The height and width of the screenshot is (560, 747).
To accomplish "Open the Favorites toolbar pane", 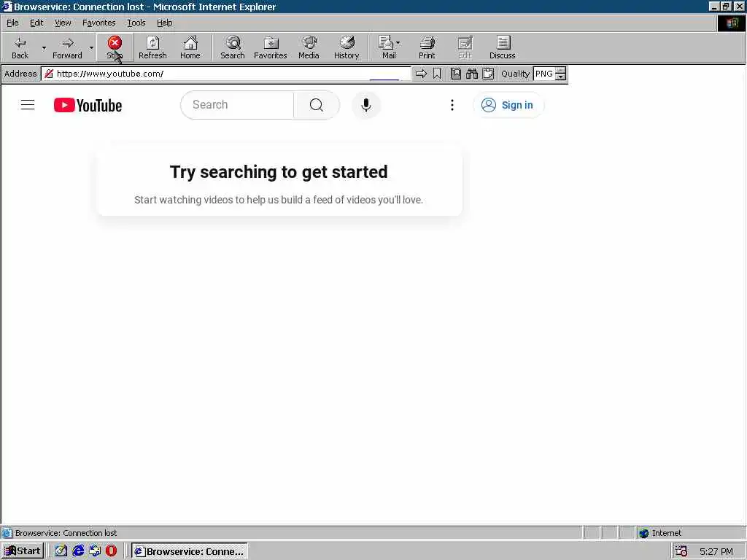I will (271, 47).
